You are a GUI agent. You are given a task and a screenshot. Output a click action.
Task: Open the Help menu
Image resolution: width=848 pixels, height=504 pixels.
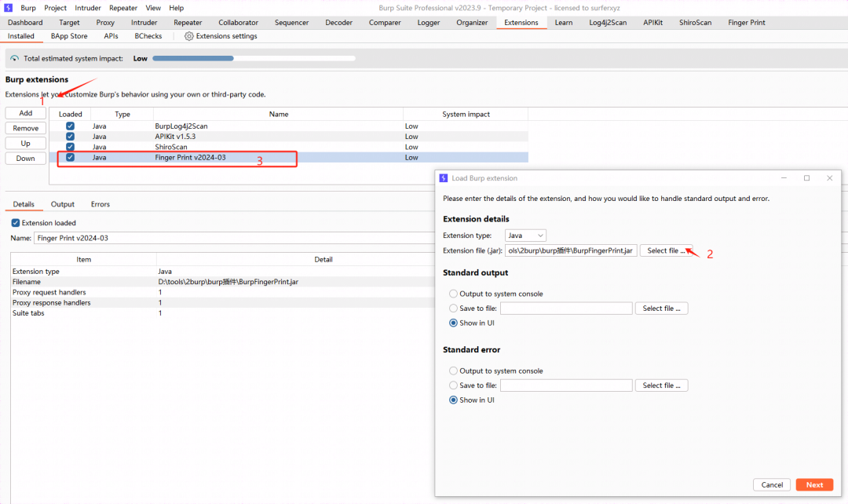(177, 8)
